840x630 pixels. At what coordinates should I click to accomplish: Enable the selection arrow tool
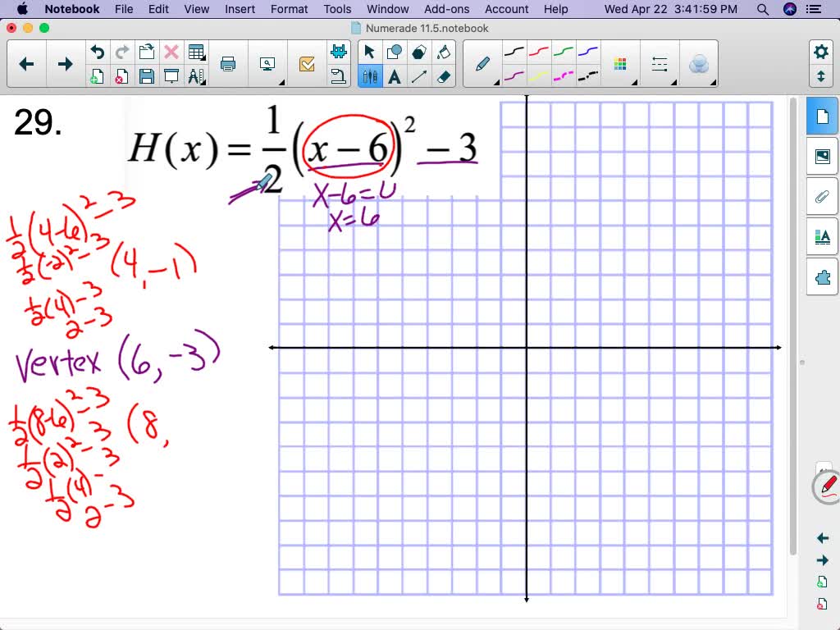[369, 51]
